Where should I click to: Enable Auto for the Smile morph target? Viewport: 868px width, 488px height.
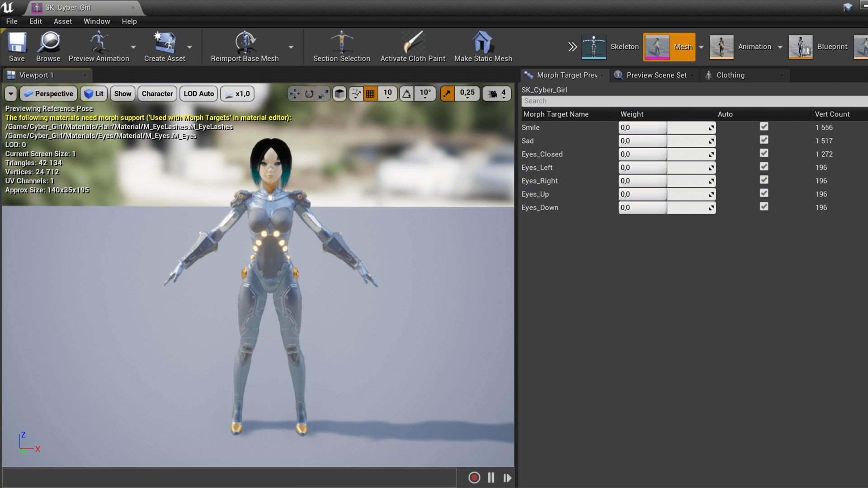click(x=764, y=127)
